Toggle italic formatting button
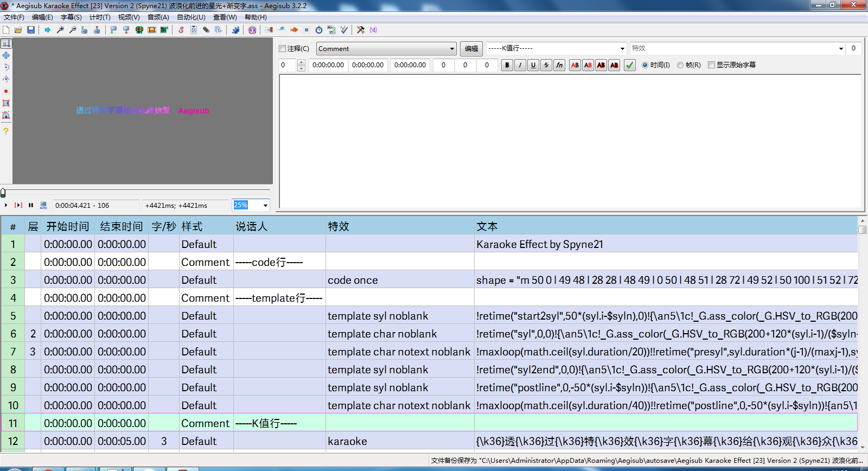This screenshot has width=868, height=471. click(520, 65)
